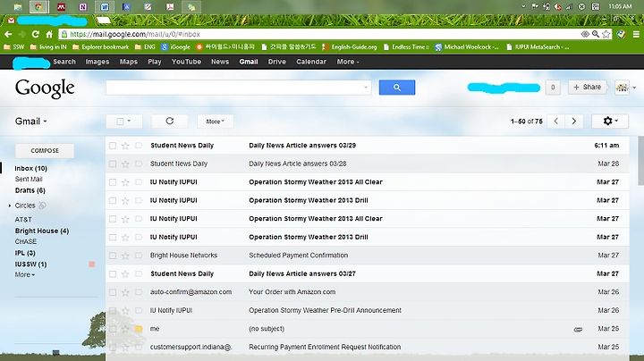Check the Daily News Article answers 03/27 email

point(113,274)
